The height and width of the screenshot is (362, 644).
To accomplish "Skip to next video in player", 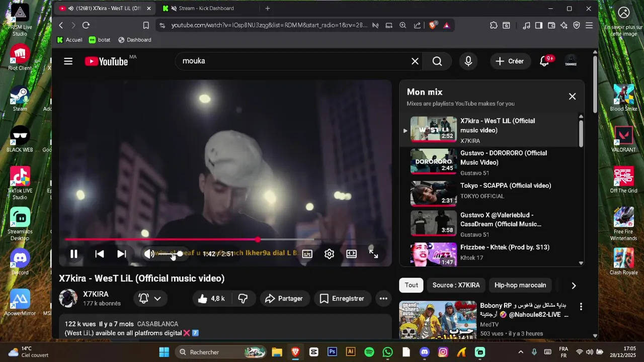I will (x=122, y=254).
